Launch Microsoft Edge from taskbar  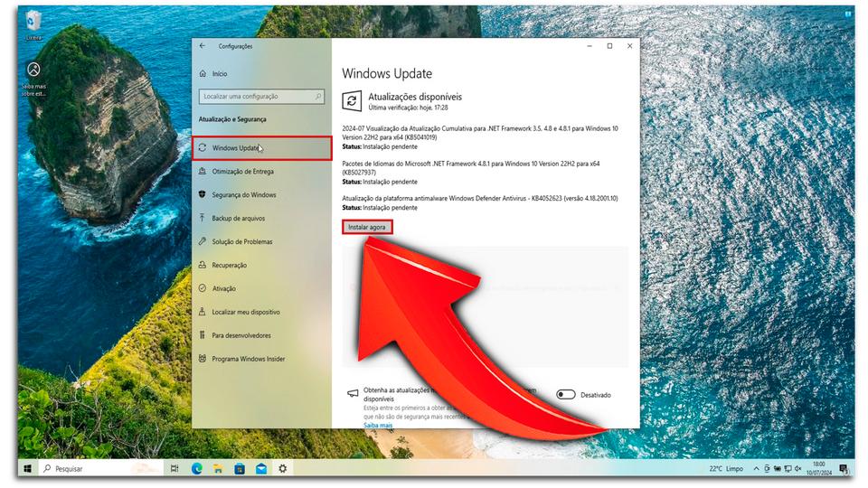pyautogui.click(x=196, y=469)
